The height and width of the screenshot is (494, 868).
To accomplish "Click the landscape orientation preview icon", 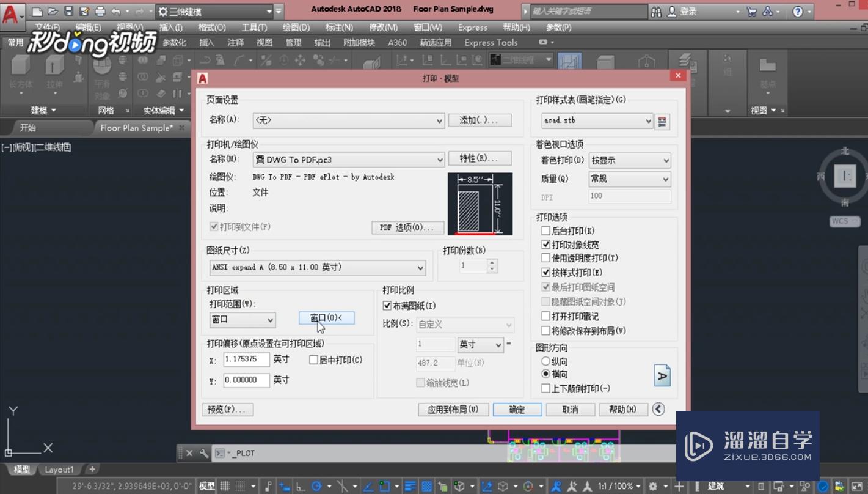I will click(662, 375).
